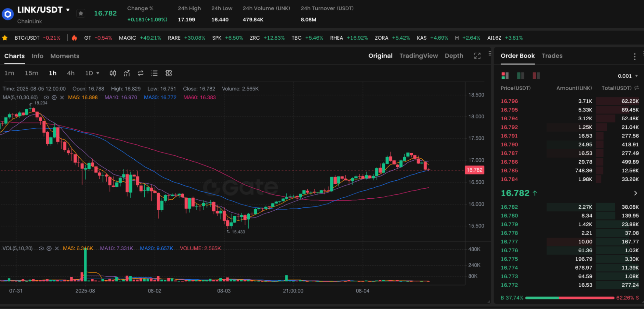Click the price-scale adjust chart icon

[x=168, y=73]
